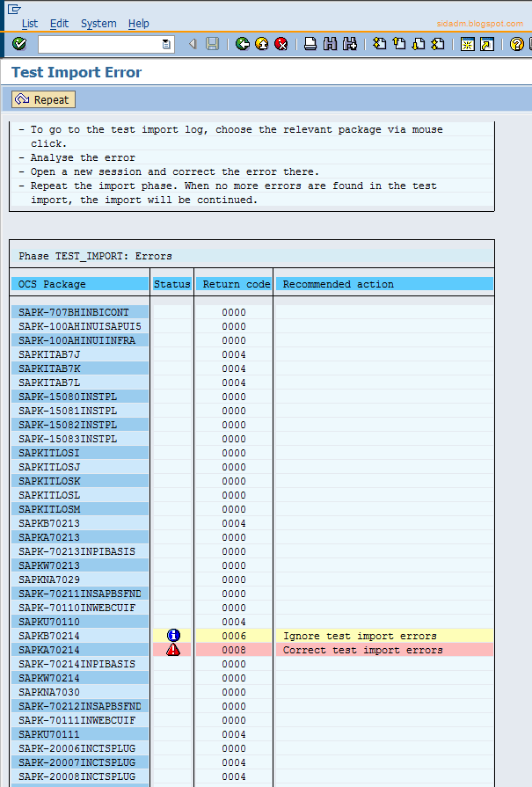Click package SAPK-20006INCTSPLUG
532x787 pixels.
77,747
